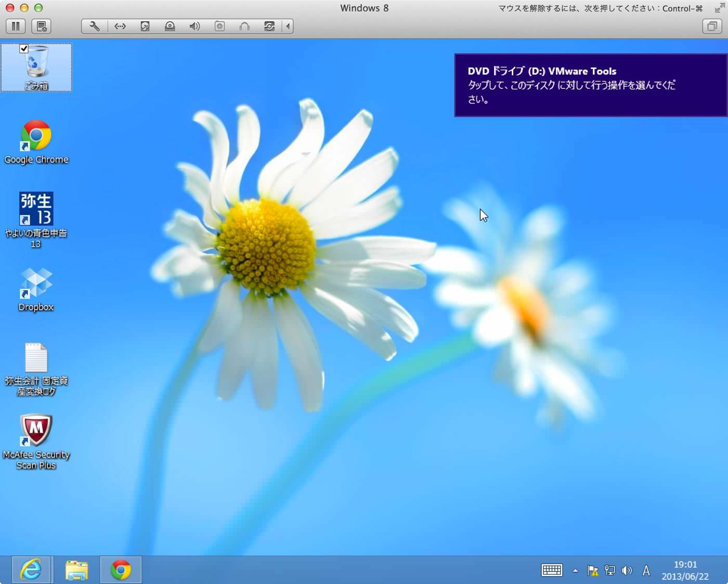Image resolution: width=728 pixels, height=584 pixels.
Task: Select 弥生会計 固定資産変換ログ text file
Action: (36, 369)
